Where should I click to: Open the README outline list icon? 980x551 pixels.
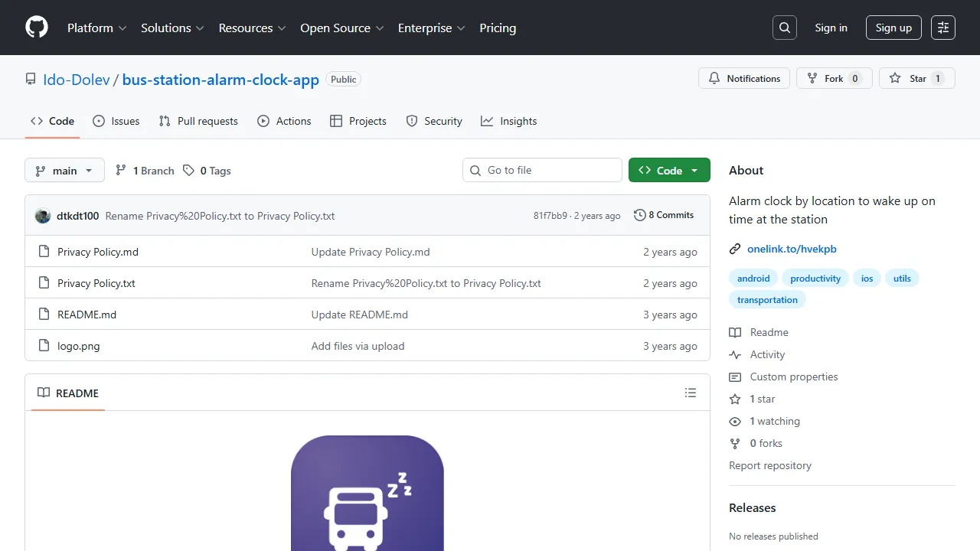coord(691,393)
